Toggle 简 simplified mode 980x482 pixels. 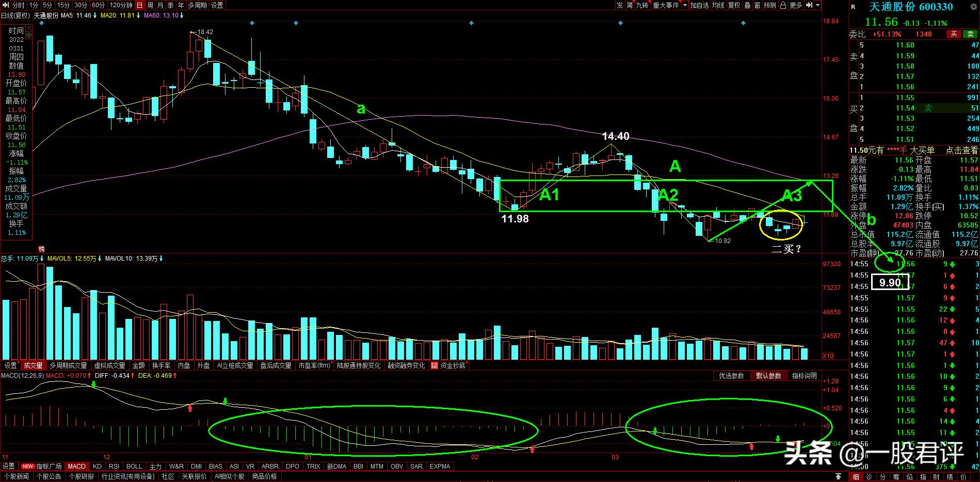630,5
